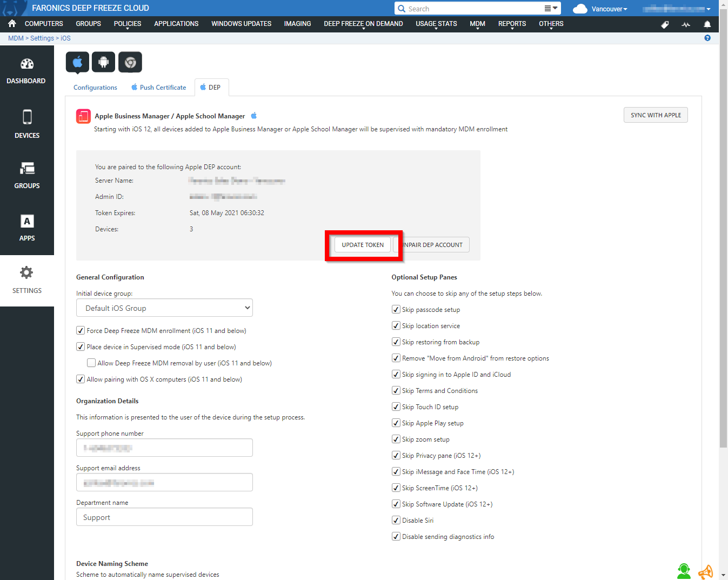The height and width of the screenshot is (580, 728).
Task: Click the Settings breadcrumb link
Action: tap(42, 38)
